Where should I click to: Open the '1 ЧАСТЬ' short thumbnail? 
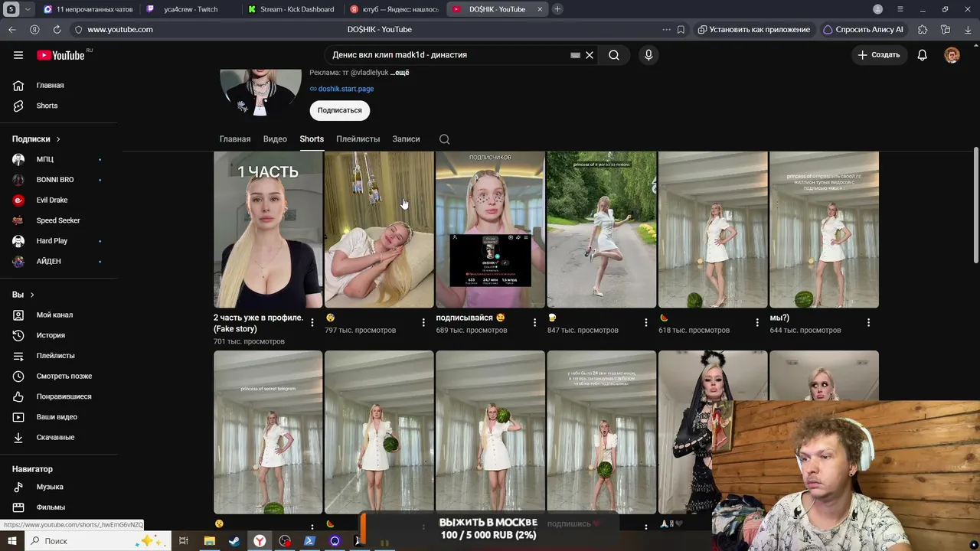(x=268, y=230)
